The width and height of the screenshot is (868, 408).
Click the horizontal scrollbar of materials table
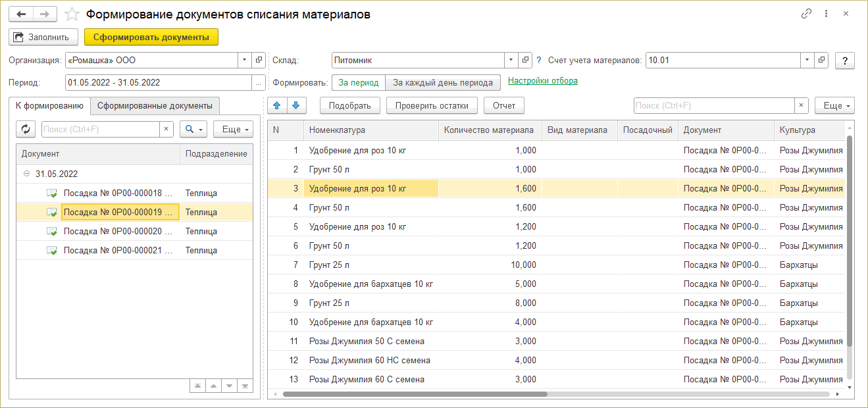tap(415, 394)
